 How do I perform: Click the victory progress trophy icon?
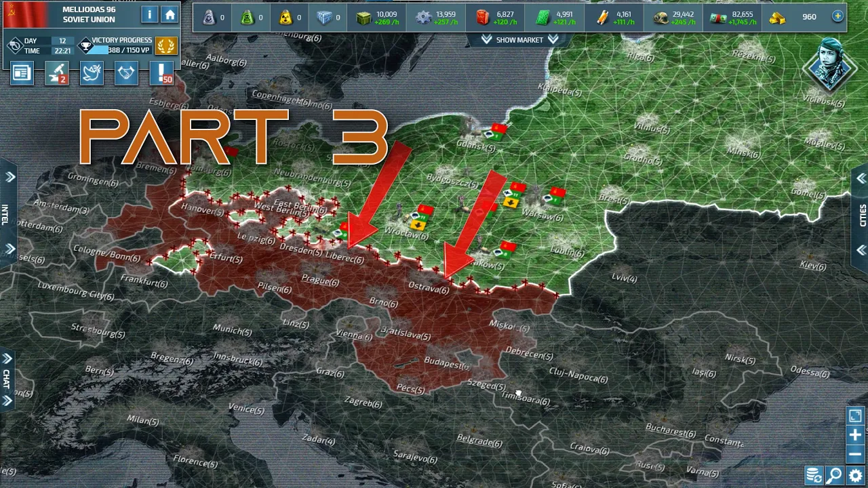point(85,46)
